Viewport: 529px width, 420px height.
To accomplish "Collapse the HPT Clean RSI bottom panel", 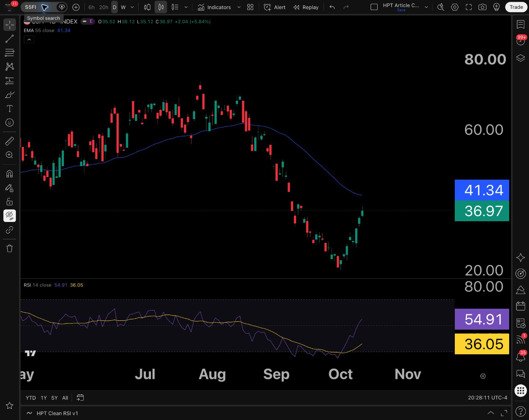I will point(490,413).
